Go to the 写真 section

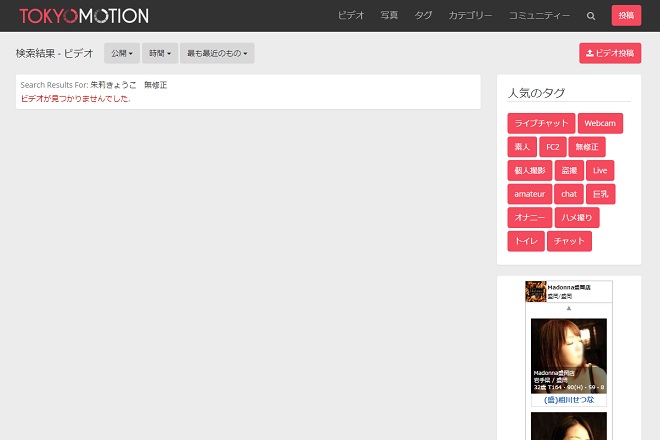[389, 16]
